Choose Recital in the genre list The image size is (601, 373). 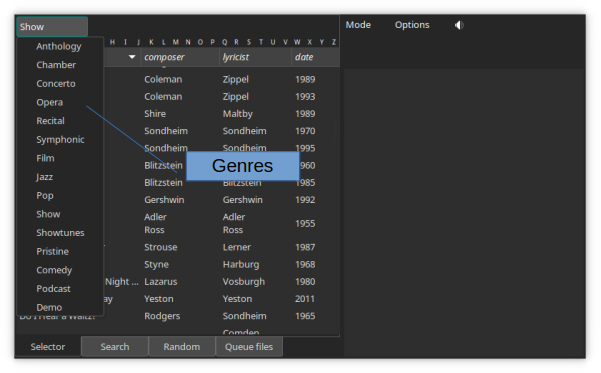point(50,121)
